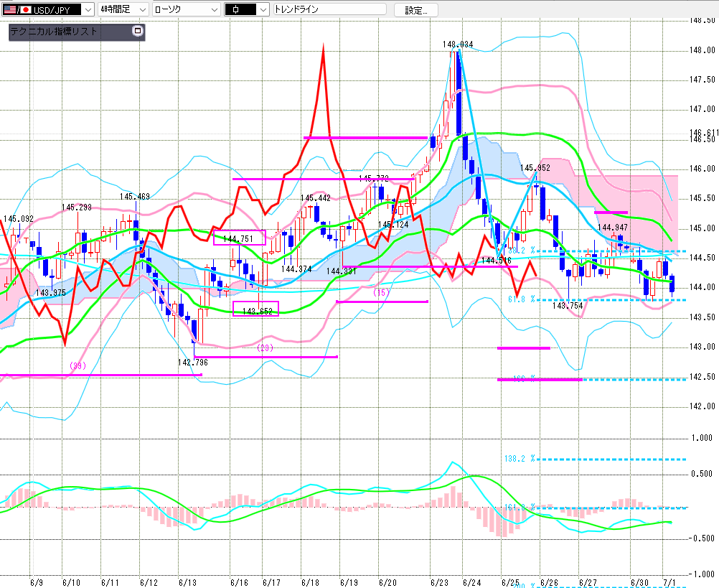
Task: Select the テクニカル指標リスト panel title
Action: coord(54,32)
